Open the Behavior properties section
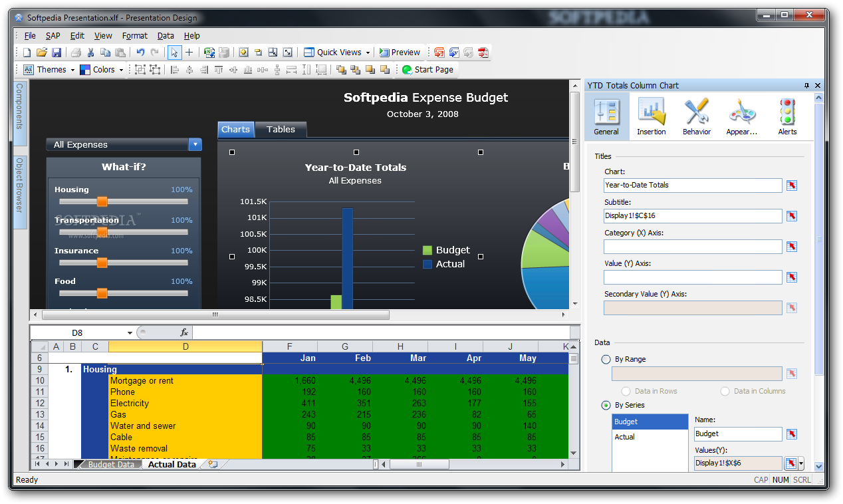The height and width of the screenshot is (504, 843). [x=697, y=116]
